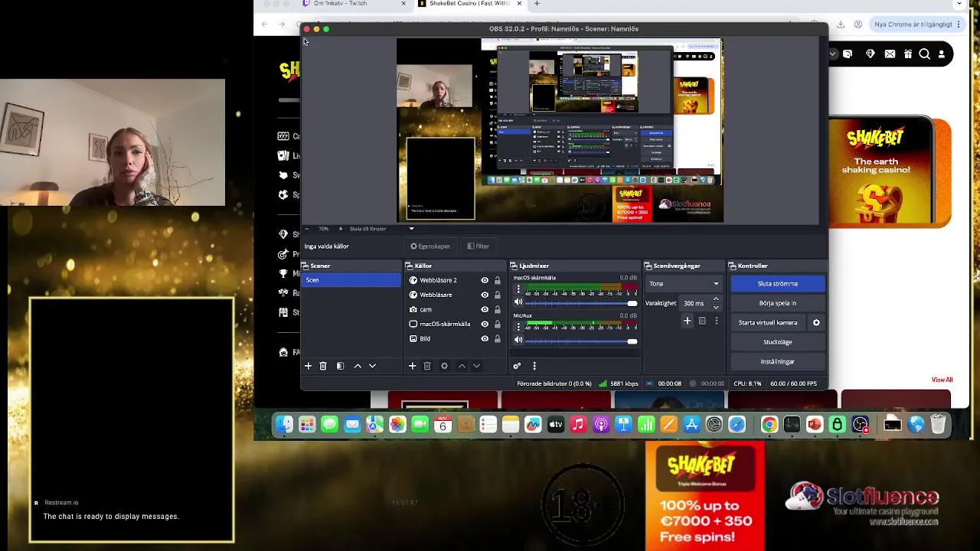The height and width of the screenshot is (551, 980).
Task: Open profile icon on ShakeBet header
Action: point(942,54)
